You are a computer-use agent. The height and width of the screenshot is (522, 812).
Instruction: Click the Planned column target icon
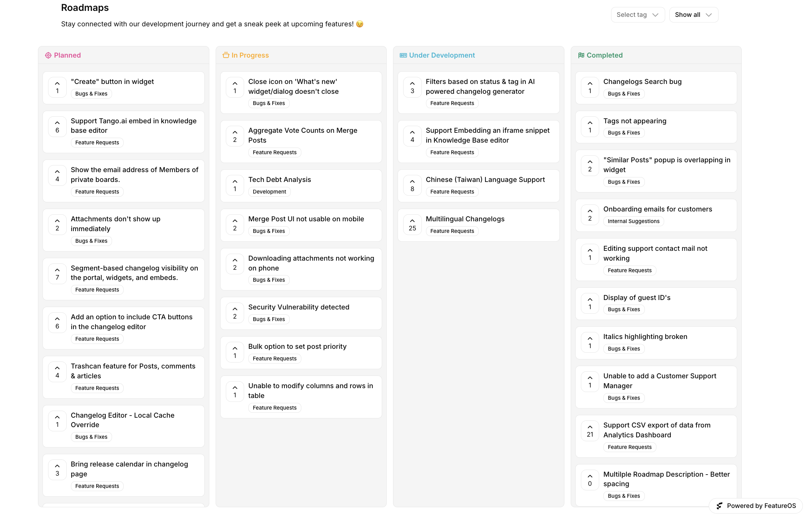[x=48, y=55]
